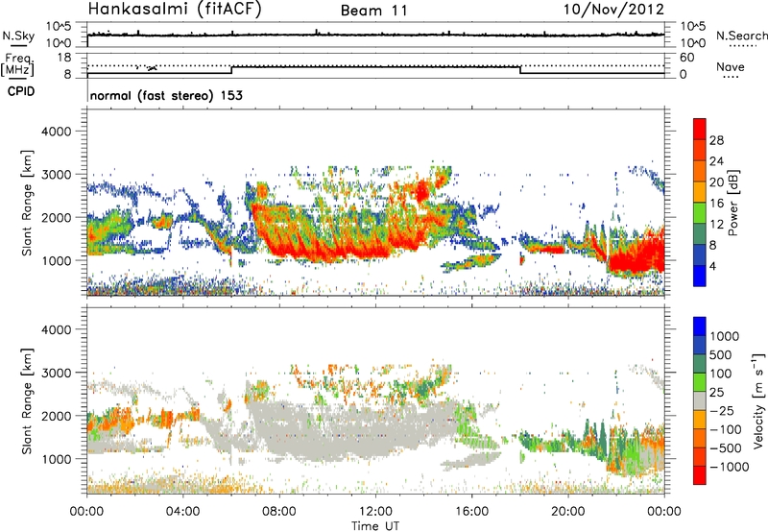Click the 'Hankasalmi (fitACF)' title text

[175, 10]
